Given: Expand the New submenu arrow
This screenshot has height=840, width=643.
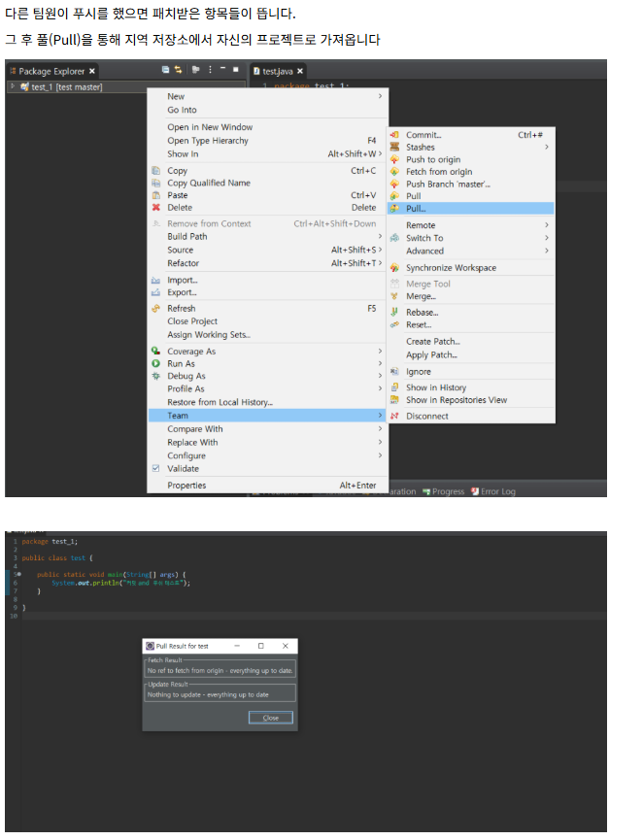Looking at the screenshot, I should (380, 96).
